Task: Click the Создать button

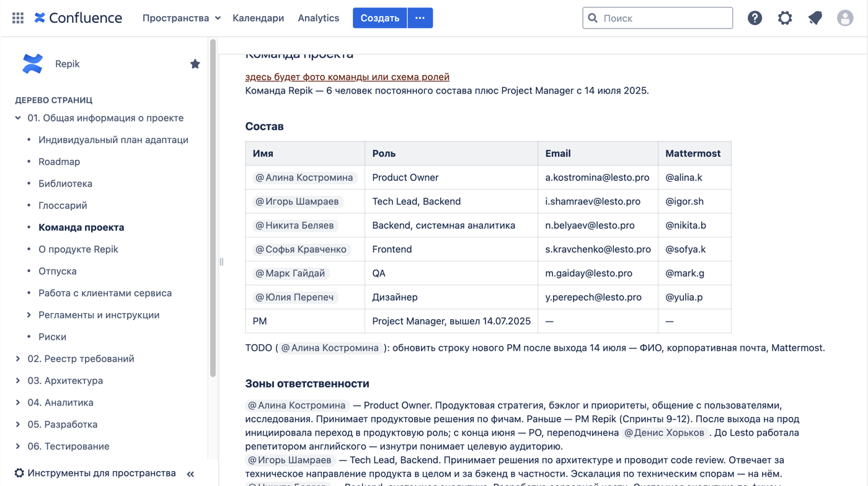Action: (x=379, y=18)
